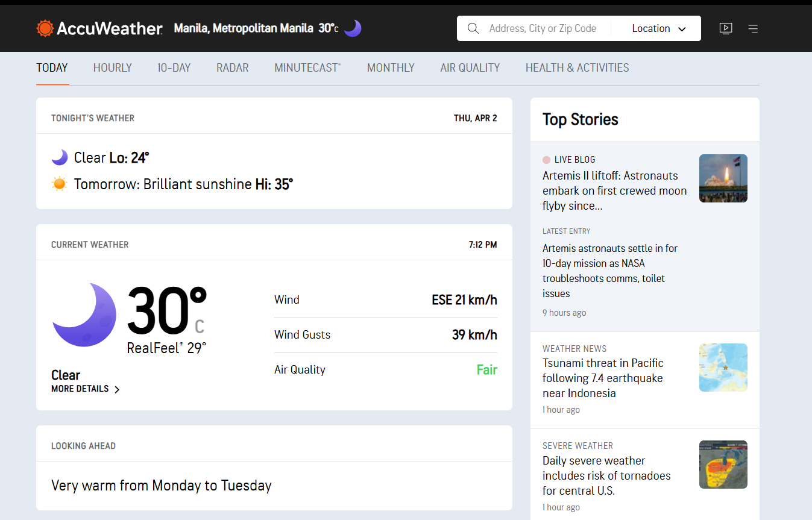Click the red Live Blog dot indicator
The image size is (812, 520).
546,160
